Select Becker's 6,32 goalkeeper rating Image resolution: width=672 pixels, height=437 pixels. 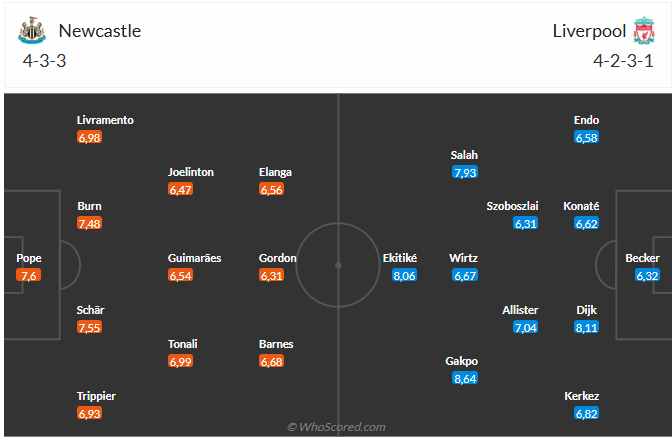coord(647,275)
